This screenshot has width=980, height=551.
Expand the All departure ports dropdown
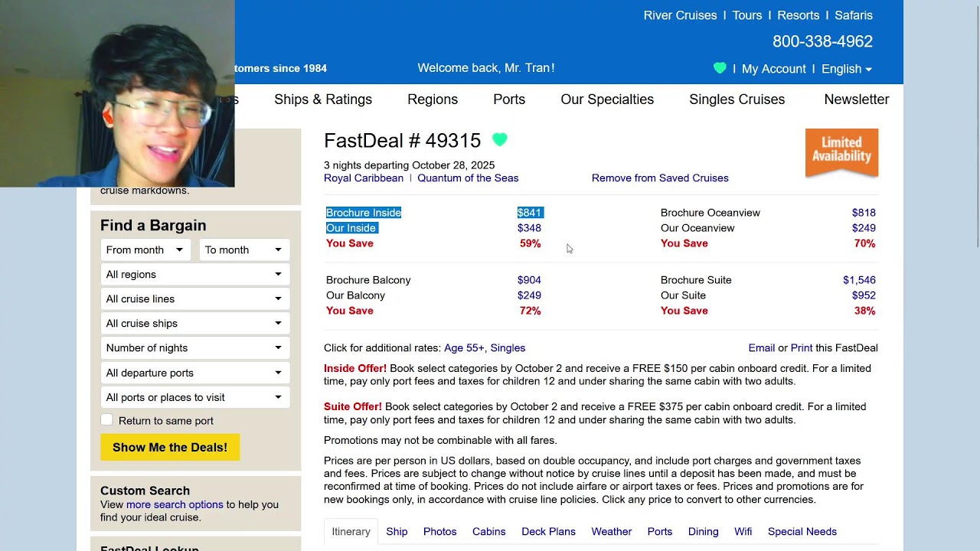pos(194,373)
